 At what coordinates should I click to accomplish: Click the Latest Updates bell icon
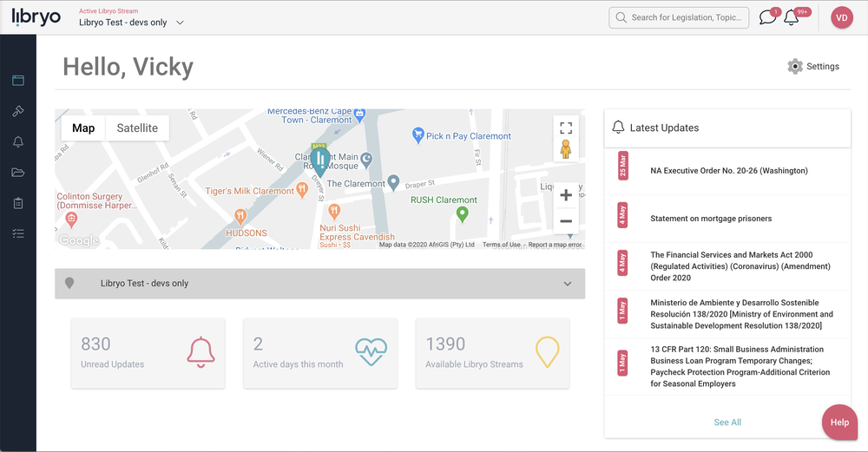tap(618, 128)
